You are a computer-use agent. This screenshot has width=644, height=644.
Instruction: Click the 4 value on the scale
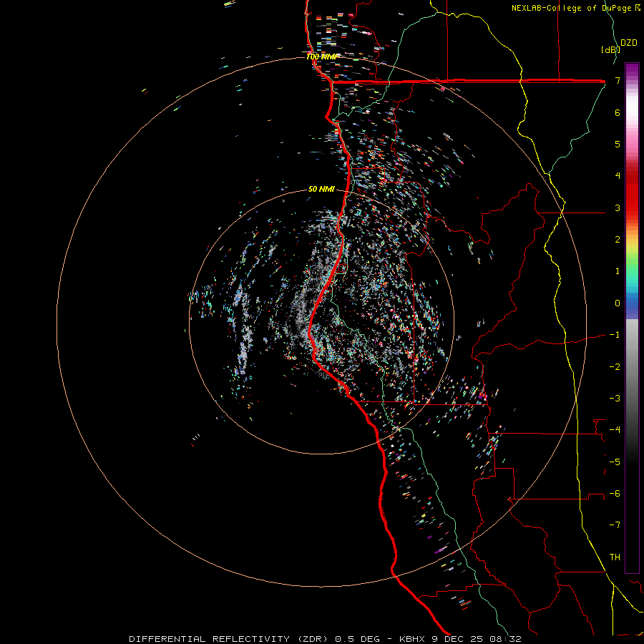pos(618,176)
